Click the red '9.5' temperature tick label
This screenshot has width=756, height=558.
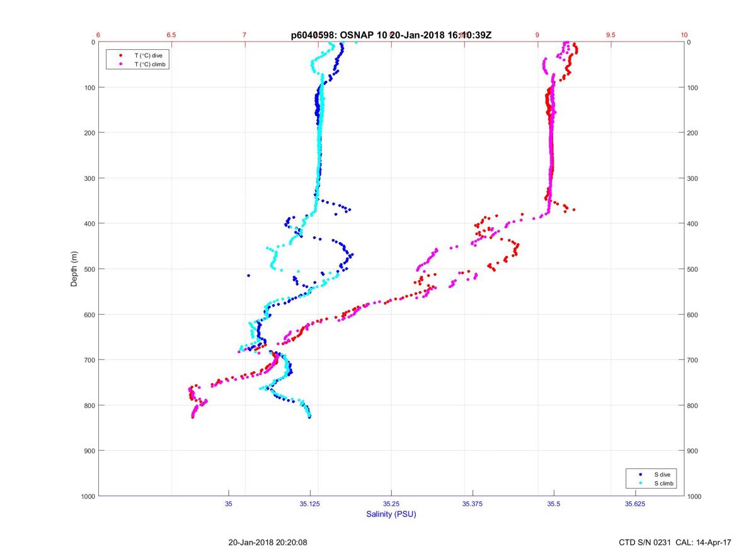coord(610,35)
